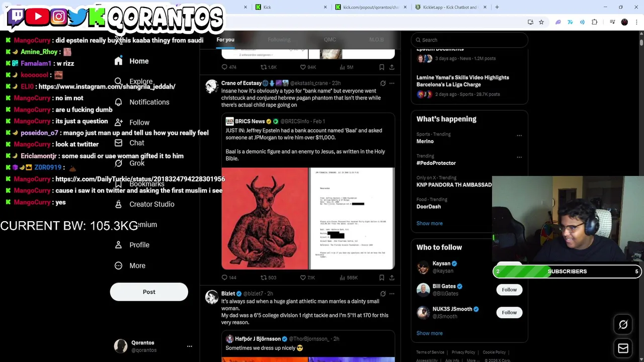Click into the X Search field
The height and width of the screenshot is (362, 644).
coord(469,40)
